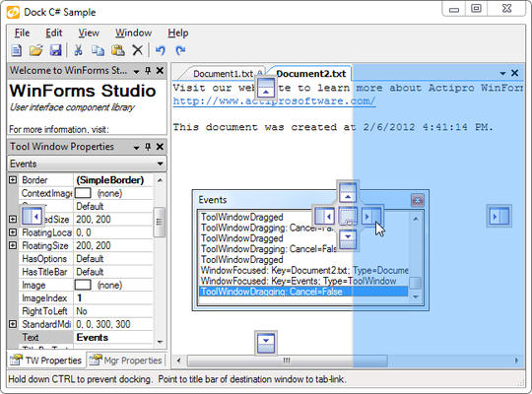
Task: Select the WindowFocused: Key=Document2.txt entry
Action: (304, 271)
